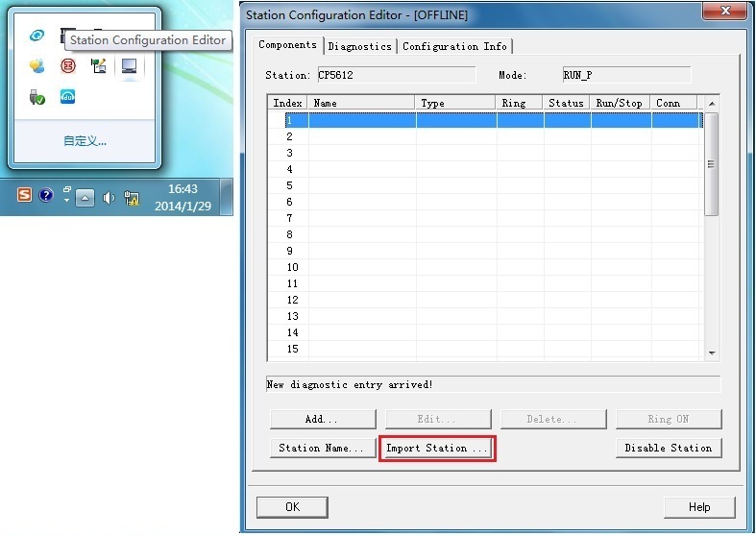Click the Station Name... button
This screenshot has width=756, height=536.
click(x=323, y=448)
